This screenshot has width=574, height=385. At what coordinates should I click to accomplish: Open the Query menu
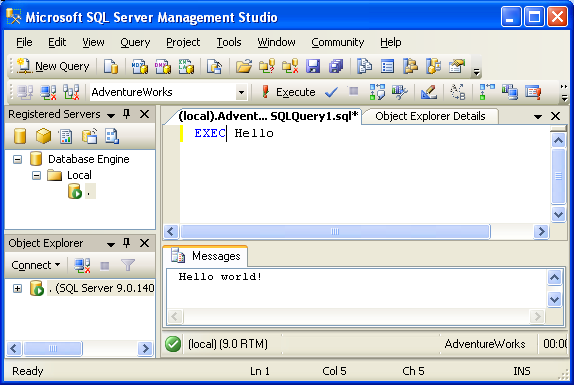click(x=135, y=42)
